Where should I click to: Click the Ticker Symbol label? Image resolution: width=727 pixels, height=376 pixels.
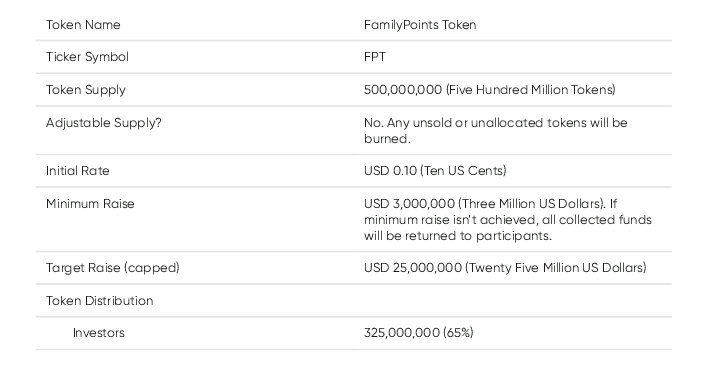pyautogui.click(x=87, y=57)
